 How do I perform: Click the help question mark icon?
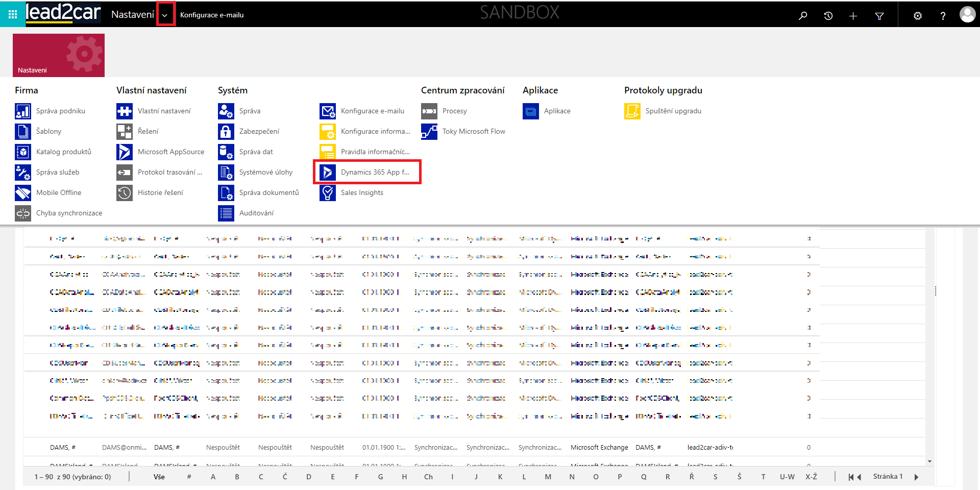pyautogui.click(x=943, y=16)
